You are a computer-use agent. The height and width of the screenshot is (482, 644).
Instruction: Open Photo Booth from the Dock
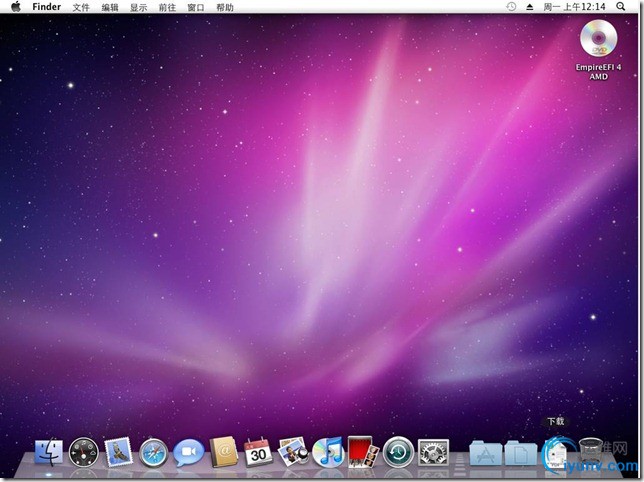pyautogui.click(x=363, y=452)
